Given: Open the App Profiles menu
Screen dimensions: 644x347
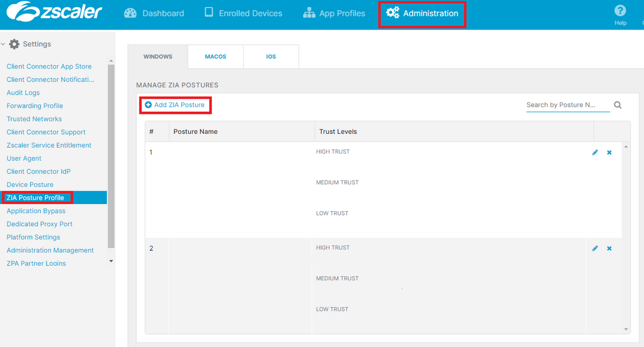Looking at the screenshot, I should click(334, 13).
